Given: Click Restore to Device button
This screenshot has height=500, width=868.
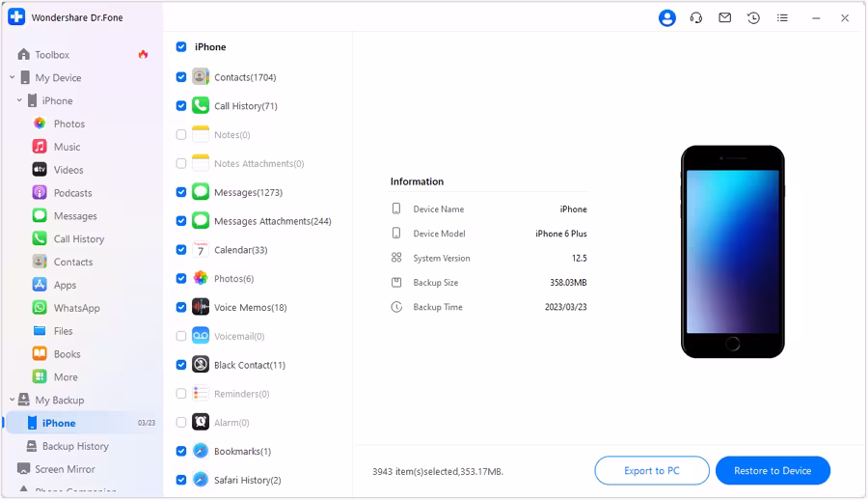Looking at the screenshot, I should coord(773,471).
